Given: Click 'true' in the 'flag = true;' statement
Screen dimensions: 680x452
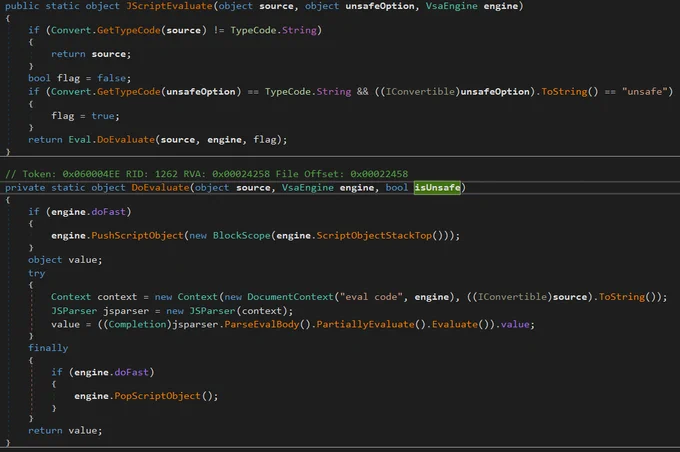Looking at the screenshot, I should 103,116.
